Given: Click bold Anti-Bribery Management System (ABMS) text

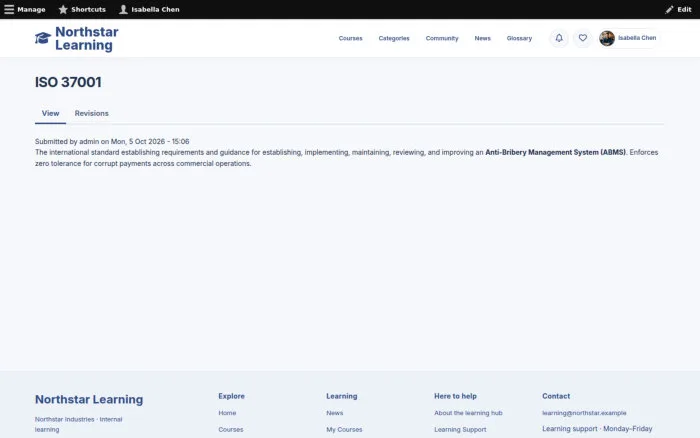Looking at the screenshot, I should point(555,152).
